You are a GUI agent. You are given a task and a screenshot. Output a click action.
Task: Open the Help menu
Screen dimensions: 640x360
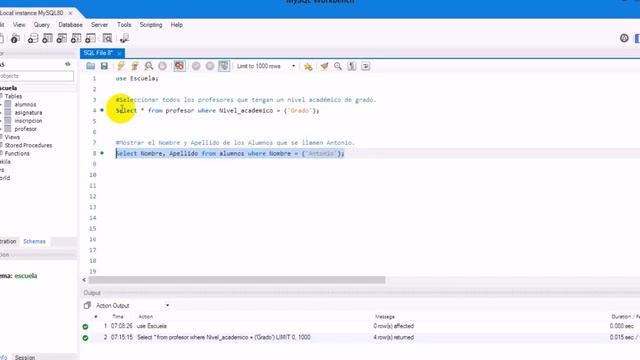(x=177, y=25)
